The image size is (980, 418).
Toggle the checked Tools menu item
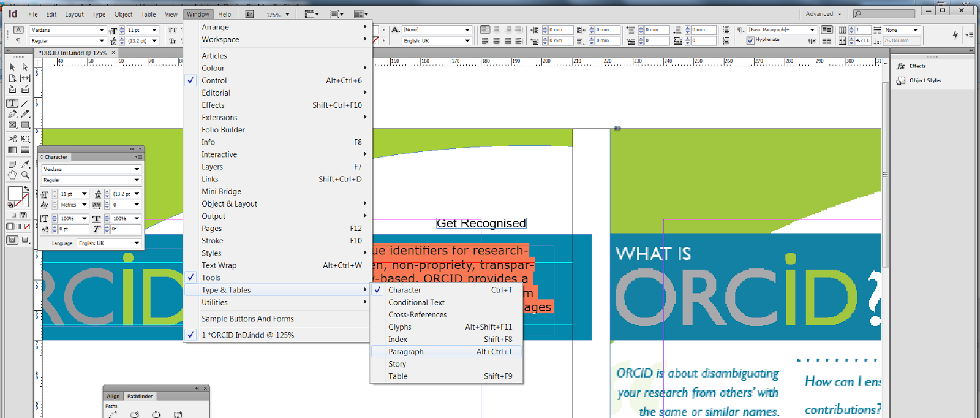[x=277, y=278]
